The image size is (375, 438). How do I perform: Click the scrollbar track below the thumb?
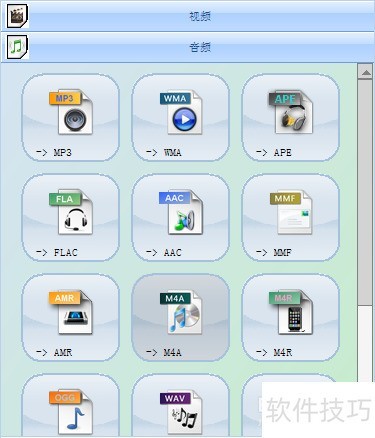366,343
